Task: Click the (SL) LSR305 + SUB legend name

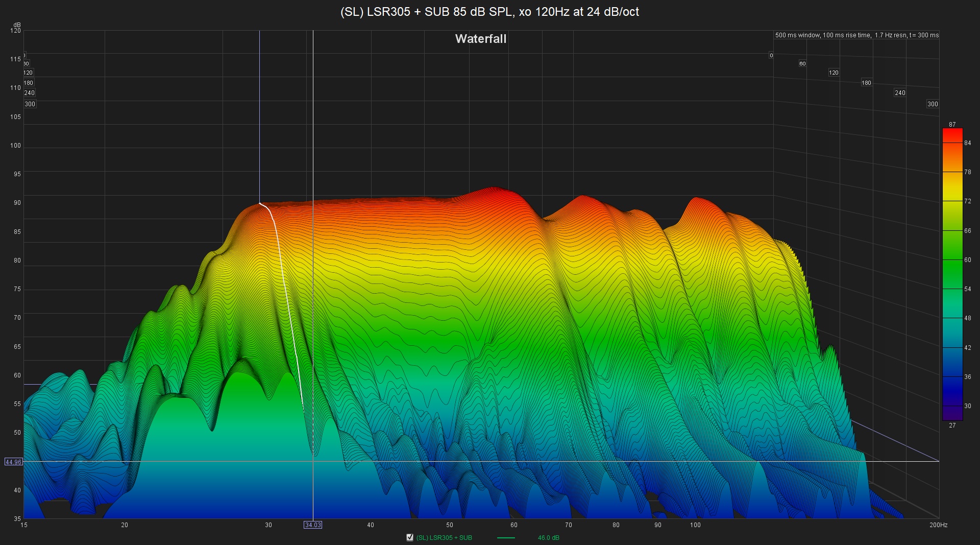Action: coord(444,538)
